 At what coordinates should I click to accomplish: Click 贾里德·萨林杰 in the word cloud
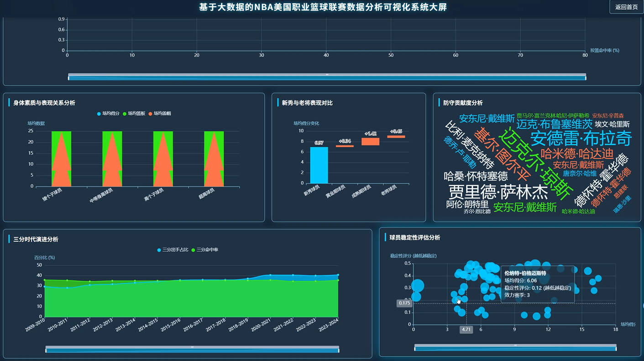tap(498, 191)
